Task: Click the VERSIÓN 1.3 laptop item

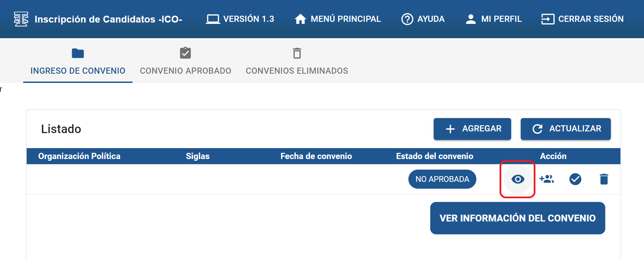Action: (240, 19)
